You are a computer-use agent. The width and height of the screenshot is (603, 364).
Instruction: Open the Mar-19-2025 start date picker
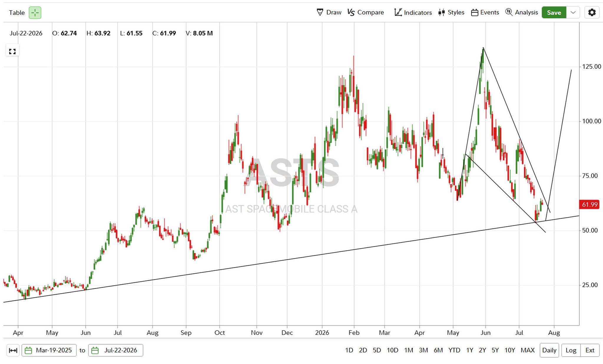(x=49, y=350)
